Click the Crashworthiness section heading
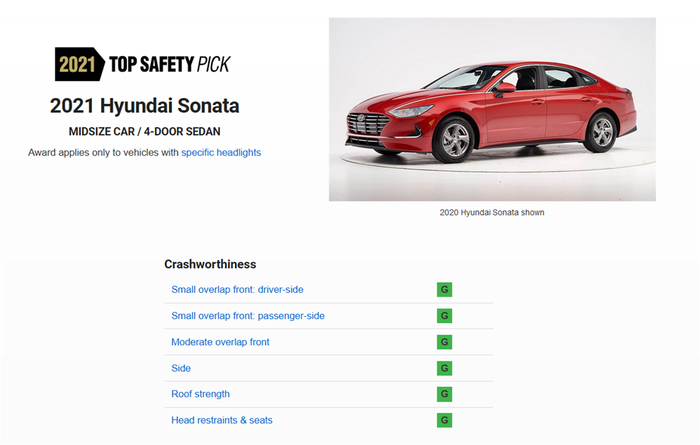Screen dimensions: 700x445 click(210, 264)
